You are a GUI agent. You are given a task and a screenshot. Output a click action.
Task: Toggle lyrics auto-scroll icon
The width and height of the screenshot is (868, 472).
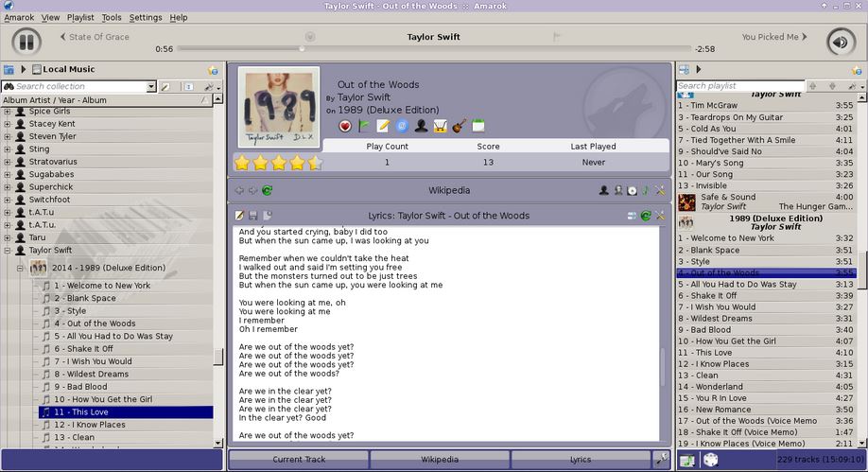(632, 216)
